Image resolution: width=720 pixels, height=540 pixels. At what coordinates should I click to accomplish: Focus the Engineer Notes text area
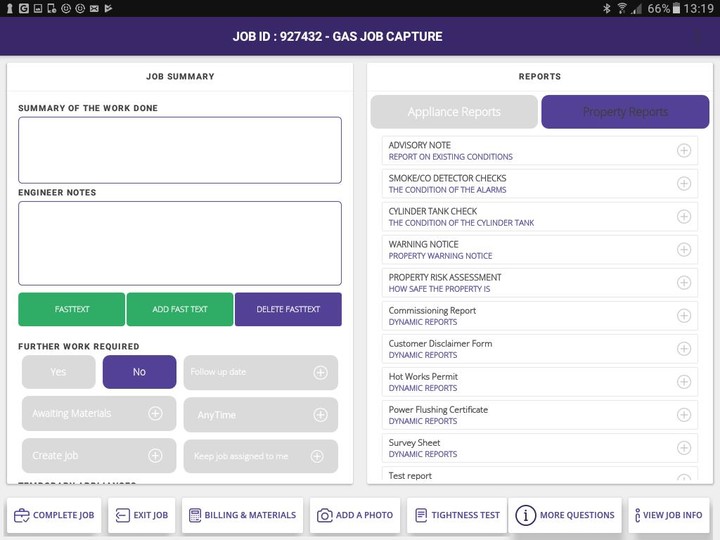[x=180, y=243]
